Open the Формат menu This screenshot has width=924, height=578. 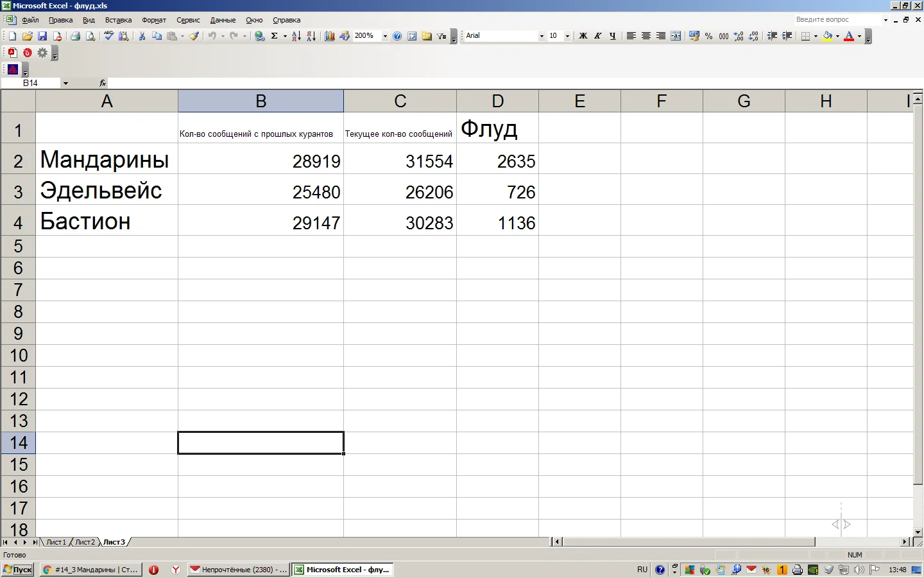point(154,20)
